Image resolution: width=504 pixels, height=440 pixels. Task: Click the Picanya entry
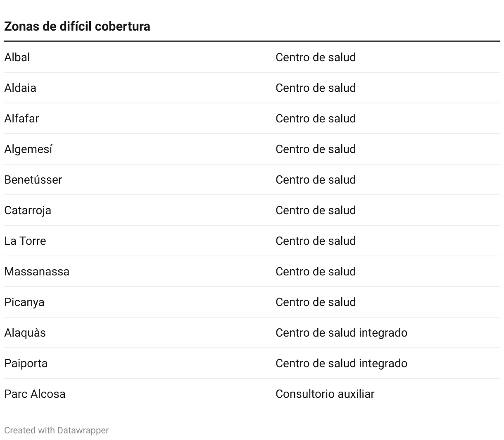point(24,302)
